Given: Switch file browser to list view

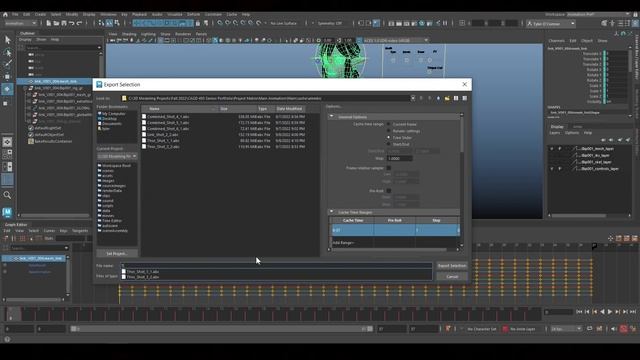Looking at the screenshot, I should pos(456,98).
